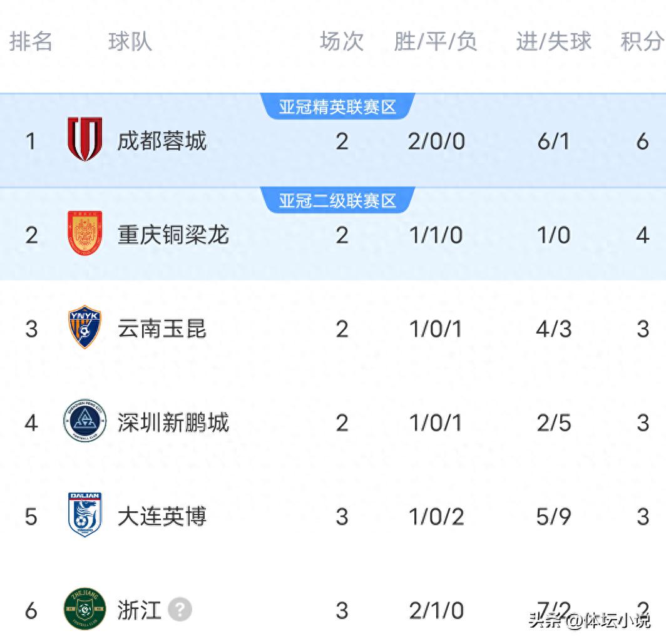Click the 排名 number 1 cell
666x644 pixels.
click(31, 141)
